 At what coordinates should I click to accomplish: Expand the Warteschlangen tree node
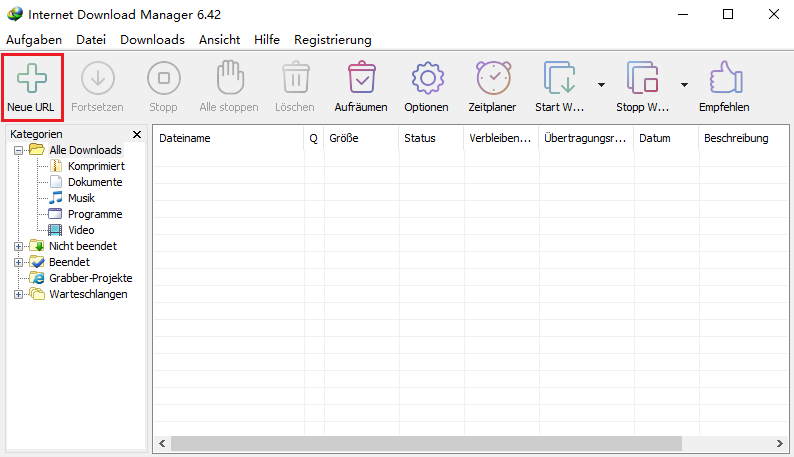(19, 294)
